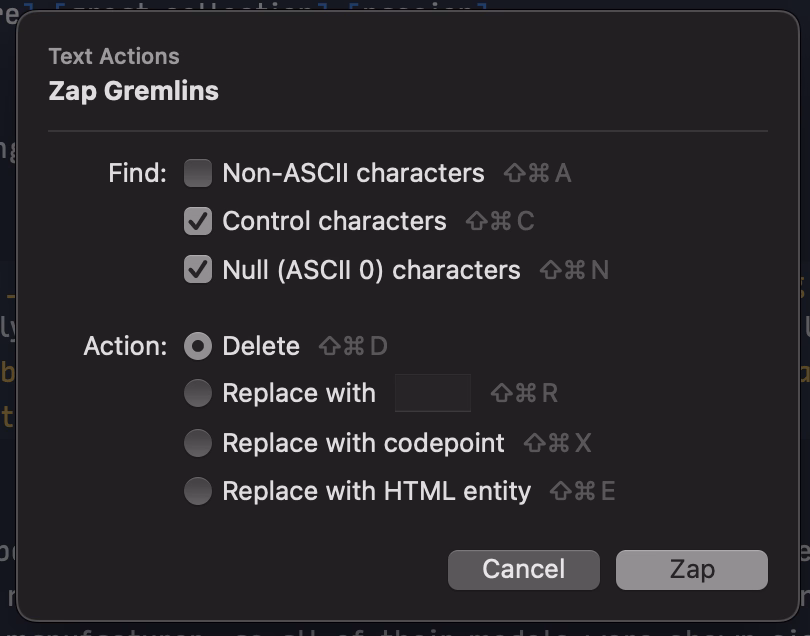Image resolution: width=810 pixels, height=636 pixels.
Task: Click the Action: section label
Action: tap(125, 346)
